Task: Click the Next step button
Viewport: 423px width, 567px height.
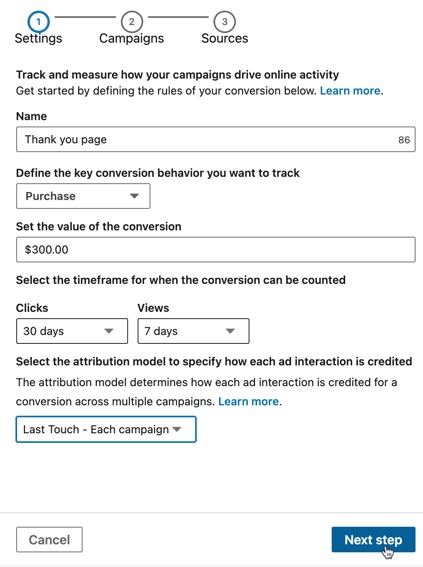Action: point(373,540)
